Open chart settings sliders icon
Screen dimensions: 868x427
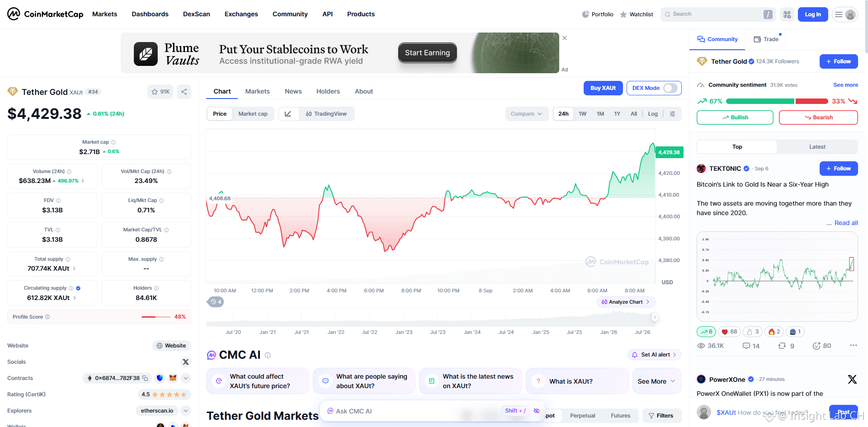(x=672, y=114)
